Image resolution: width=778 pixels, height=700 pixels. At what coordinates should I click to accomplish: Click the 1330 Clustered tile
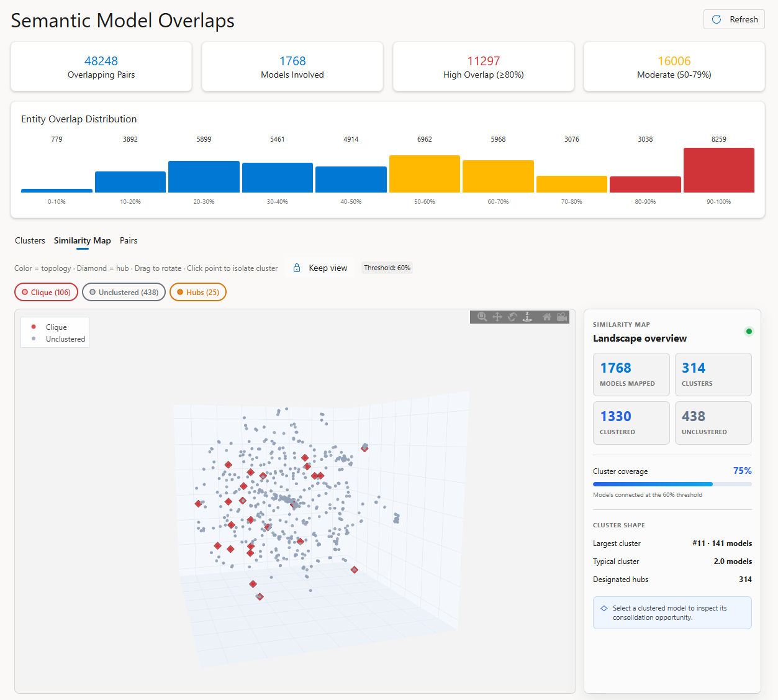[631, 423]
